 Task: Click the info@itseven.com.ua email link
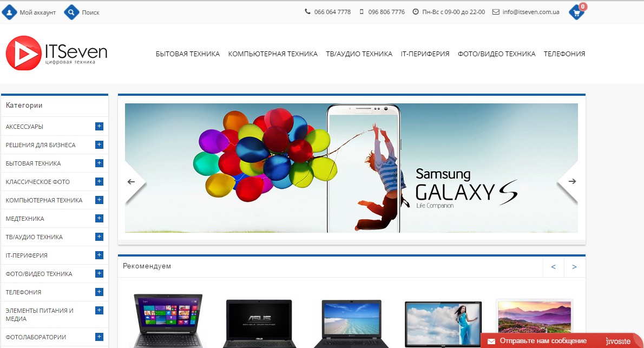click(x=531, y=12)
